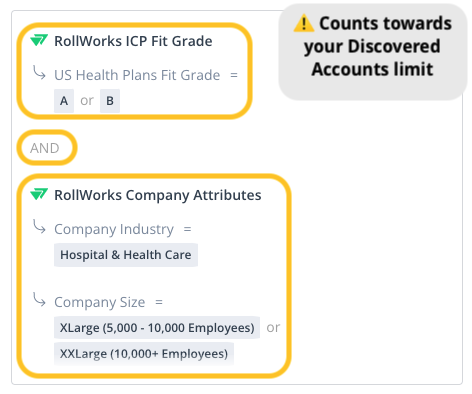
Task: Select the fit grade B chip
Action: click(x=110, y=101)
